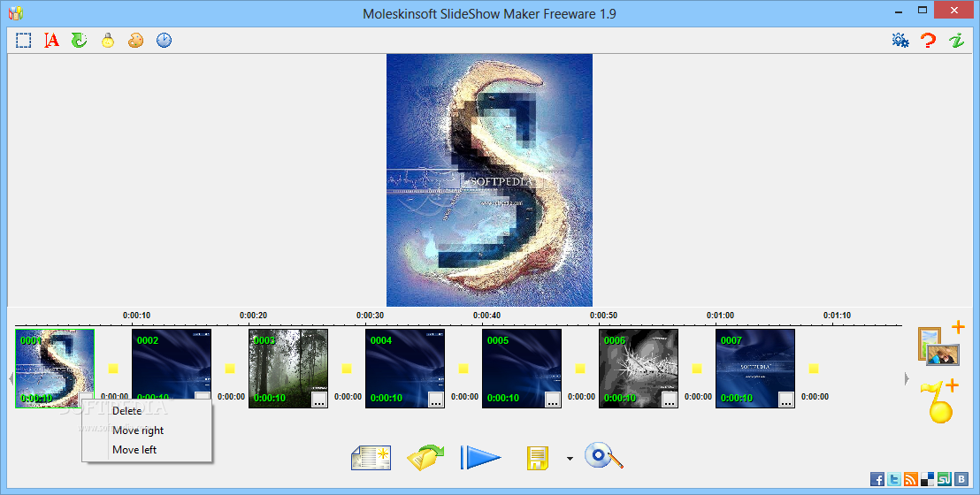Click the 0:01:10 mark on the time ruler
The width and height of the screenshot is (980, 495).
pyautogui.click(x=837, y=316)
